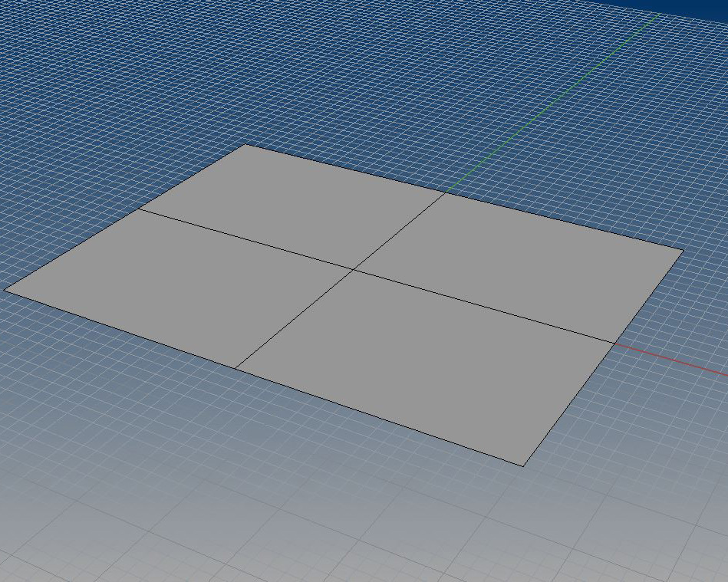728x582 pixels.
Task: Select interior edge running toward green axis
Action: click(x=399, y=231)
